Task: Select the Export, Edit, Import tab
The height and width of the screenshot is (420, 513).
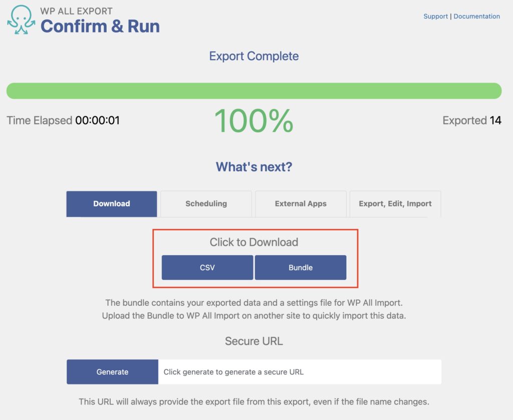Action: pos(395,204)
